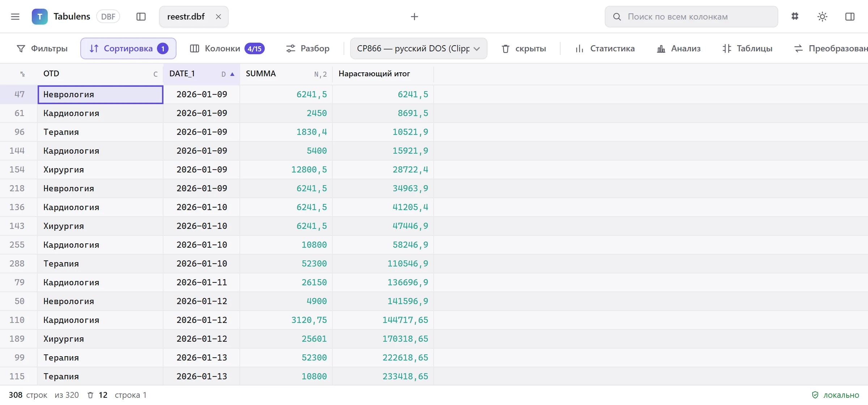
Task: Open the Колонки 4/15 chooser
Action: (x=227, y=48)
